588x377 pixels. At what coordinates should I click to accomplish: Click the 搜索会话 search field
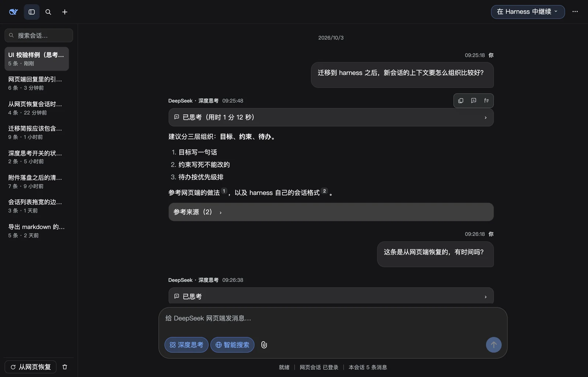point(39,35)
